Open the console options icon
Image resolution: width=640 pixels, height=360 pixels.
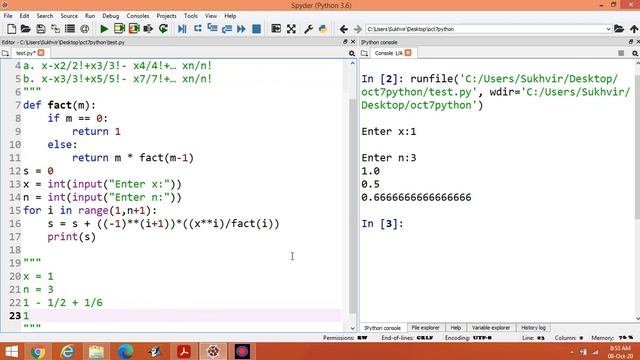coord(635,53)
